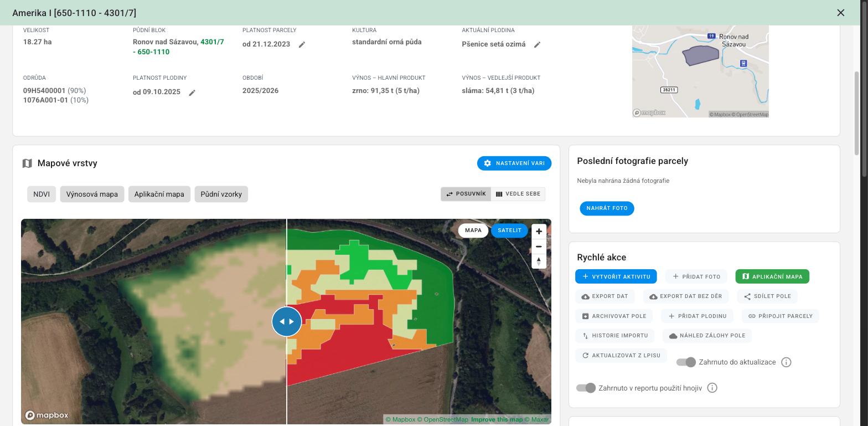Viewport: 868px width, 426px height.
Task: Open Nastavení VARI settings
Action: tap(514, 163)
